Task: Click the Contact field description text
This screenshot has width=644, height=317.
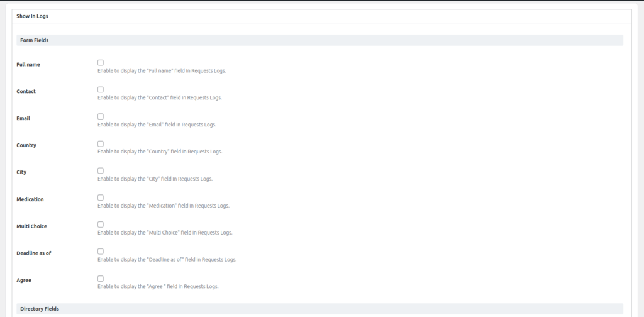Action: pyautogui.click(x=159, y=98)
